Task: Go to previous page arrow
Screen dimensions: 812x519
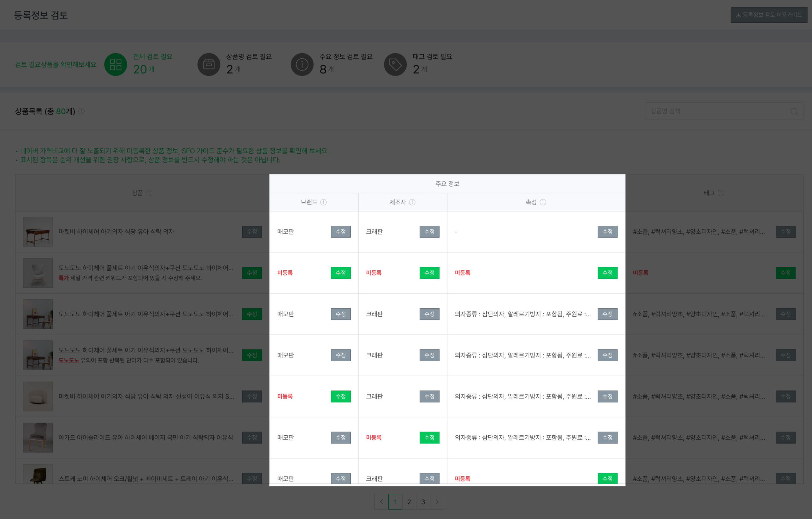Action: [x=381, y=502]
